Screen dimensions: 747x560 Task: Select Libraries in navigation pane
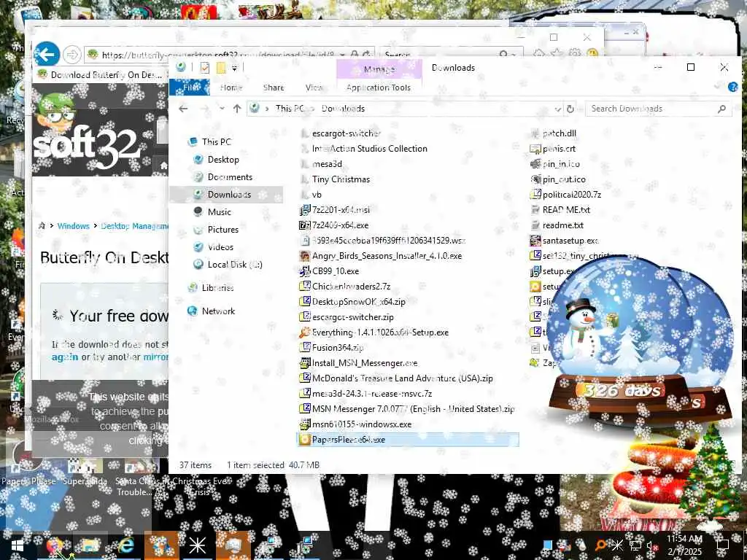(x=211, y=287)
